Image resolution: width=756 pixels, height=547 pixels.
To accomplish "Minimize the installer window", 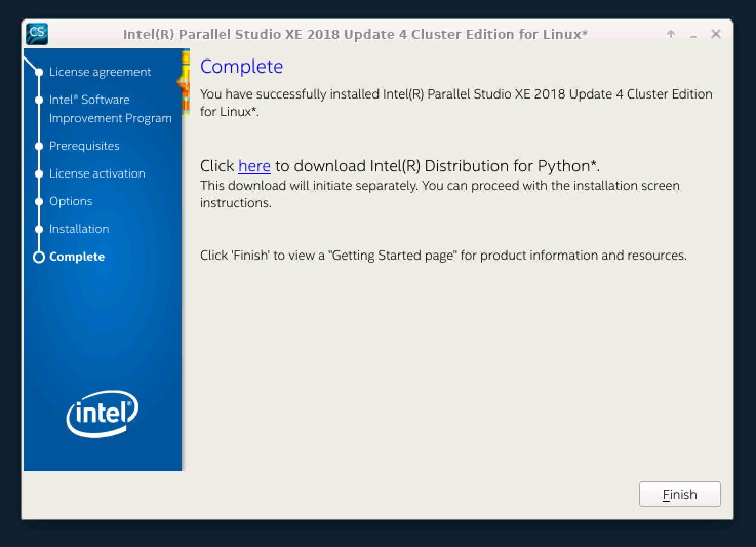I will point(693,35).
